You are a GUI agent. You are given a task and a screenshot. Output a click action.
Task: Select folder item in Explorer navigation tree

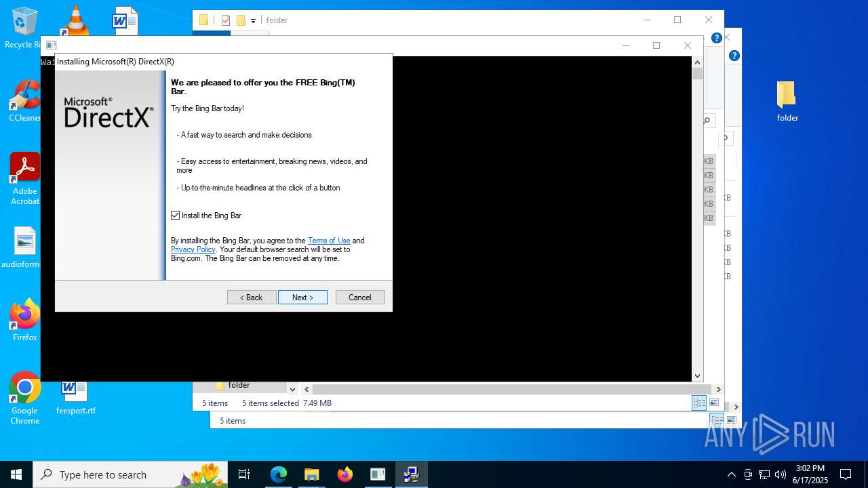(239, 385)
